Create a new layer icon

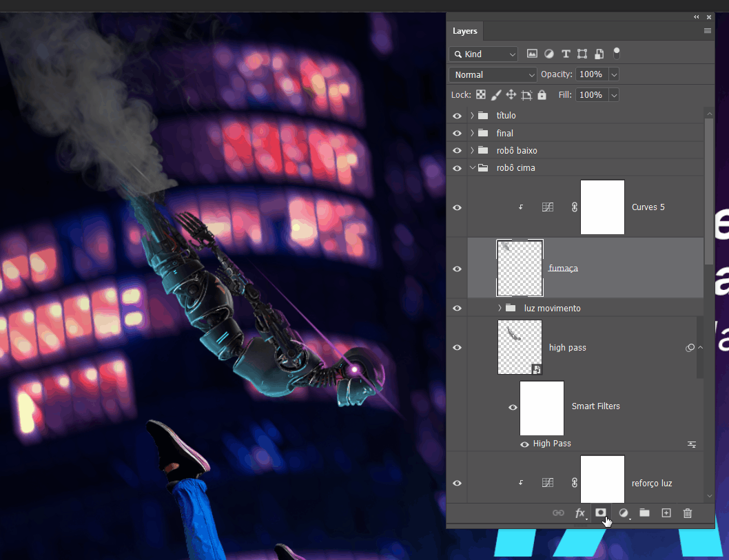[x=666, y=512]
